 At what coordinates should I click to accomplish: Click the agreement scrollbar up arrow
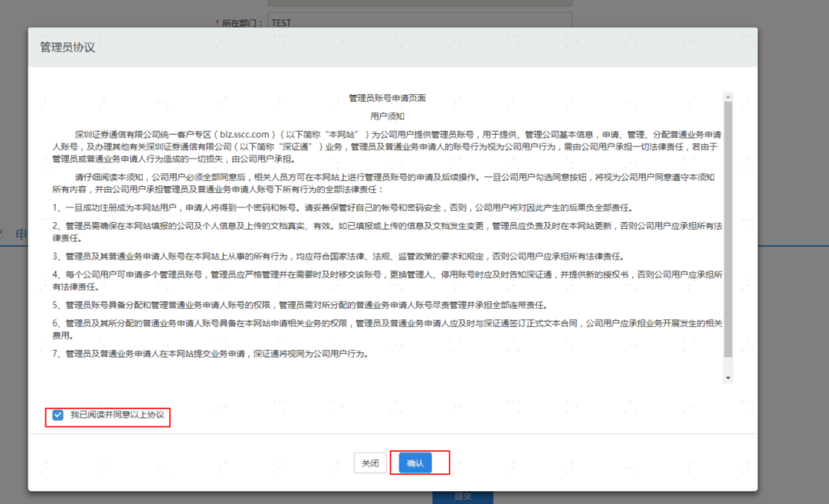coord(728,97)
